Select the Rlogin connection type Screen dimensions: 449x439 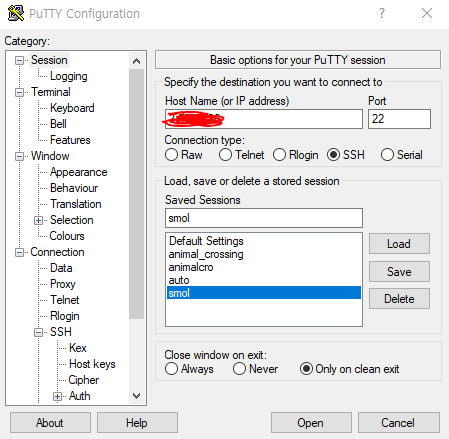[x=279, y=155]
